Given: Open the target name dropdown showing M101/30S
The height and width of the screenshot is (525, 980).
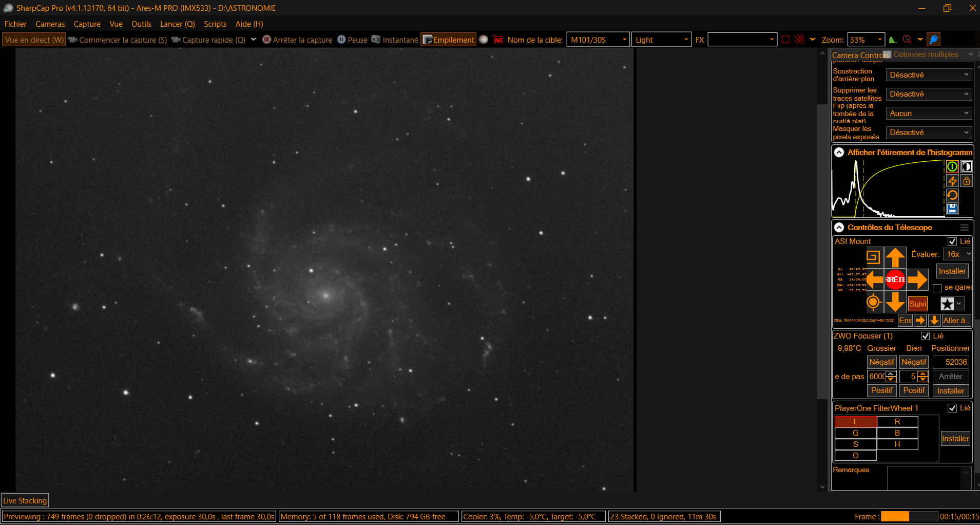Looking at the screenshot, I should [x=598, y=40].
